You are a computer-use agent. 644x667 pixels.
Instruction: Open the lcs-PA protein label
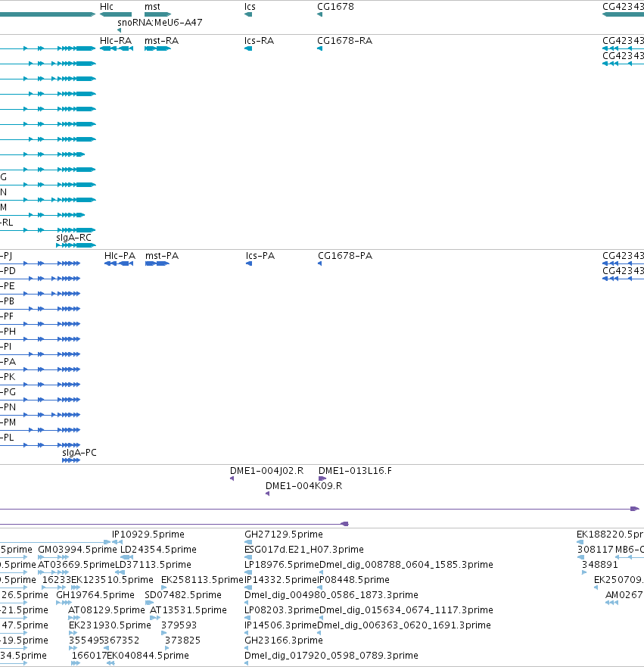pyautogui.click(x=260, y=256)
